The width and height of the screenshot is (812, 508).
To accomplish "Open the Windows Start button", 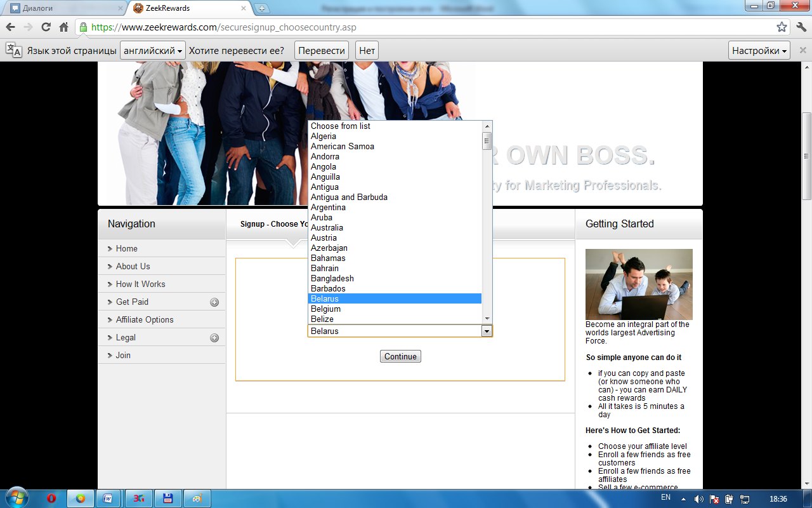I will [x=16, y=498].
